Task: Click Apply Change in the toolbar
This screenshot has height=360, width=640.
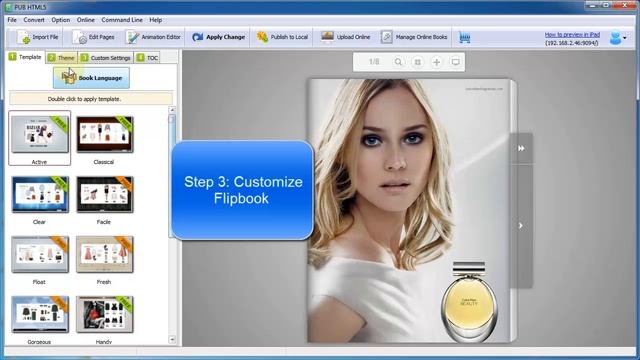Action: point(218,37)
